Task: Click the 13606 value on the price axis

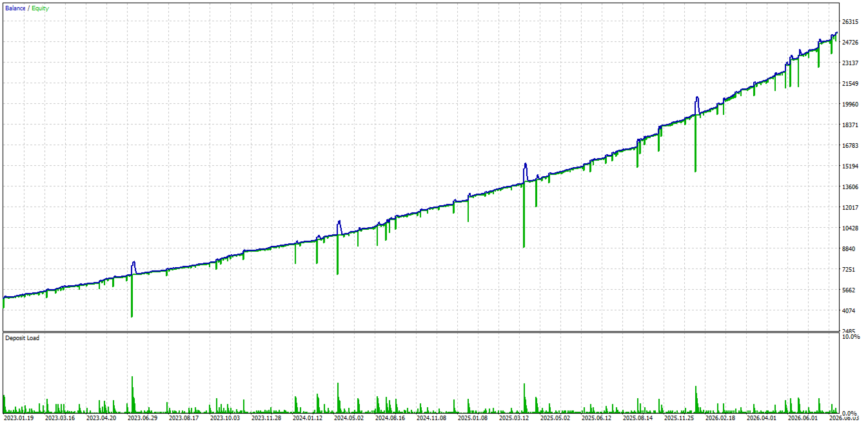Action: [850, 187]
